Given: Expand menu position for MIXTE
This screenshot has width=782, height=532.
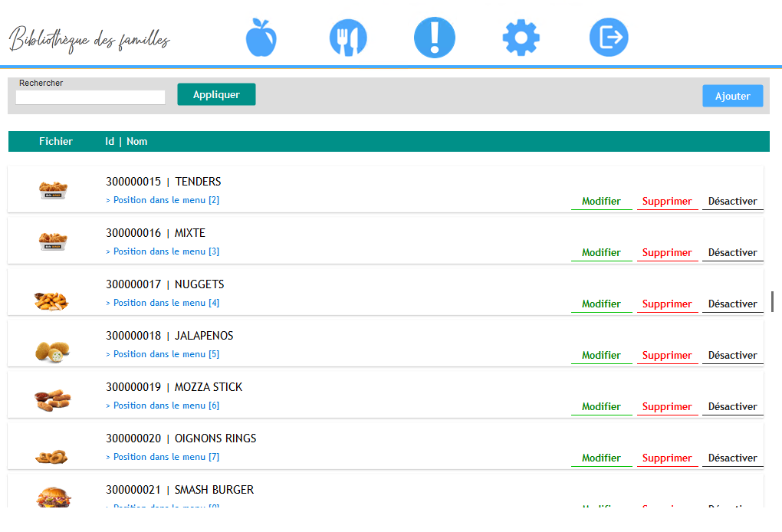Looking at the screenshot, I should coord(163,251).
